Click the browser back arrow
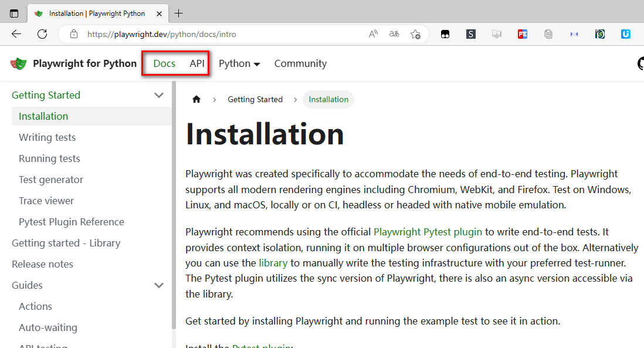This screenshot has width=644, height=348. [16, 34]
